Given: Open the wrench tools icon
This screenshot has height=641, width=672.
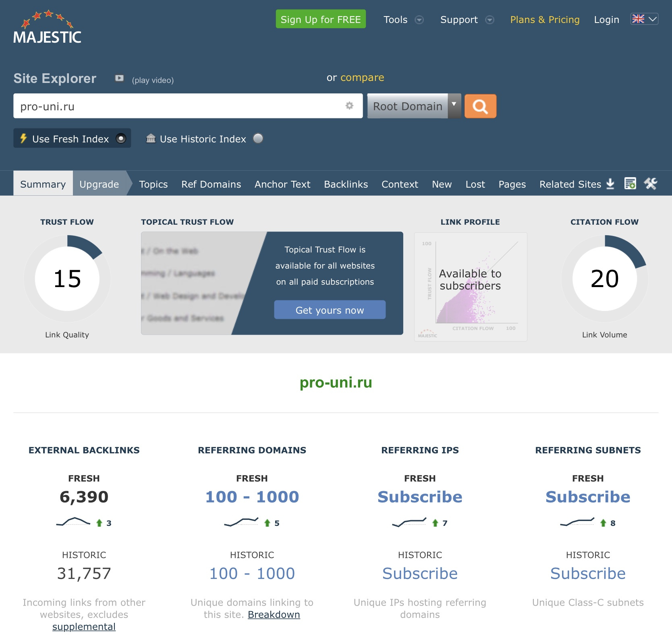Looking at the screenshot, I should (x=650, y=183).
